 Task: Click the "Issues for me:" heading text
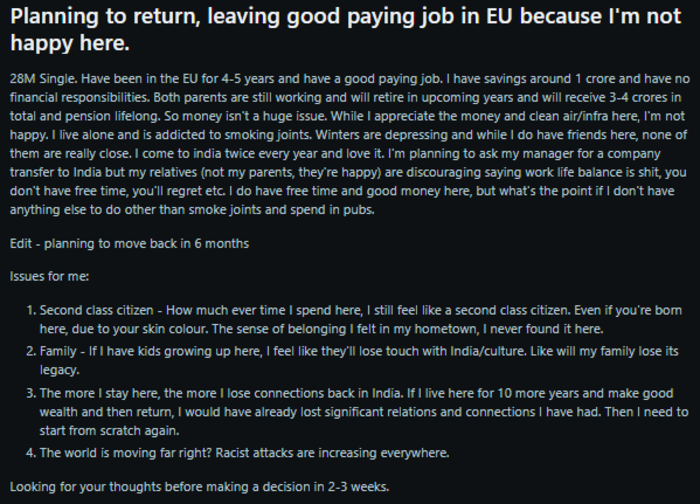tap(50, 277)
